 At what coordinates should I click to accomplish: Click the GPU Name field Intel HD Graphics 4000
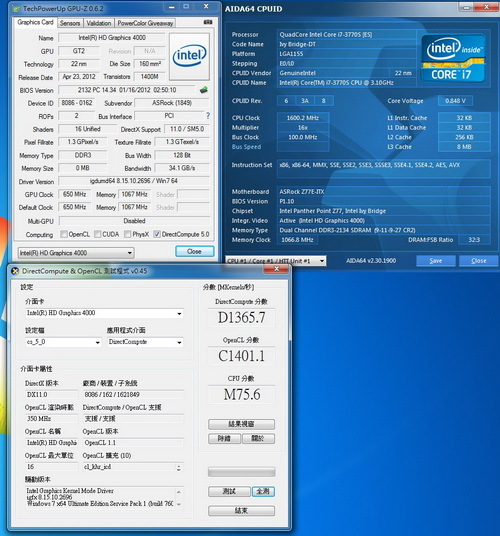point(112,38)
